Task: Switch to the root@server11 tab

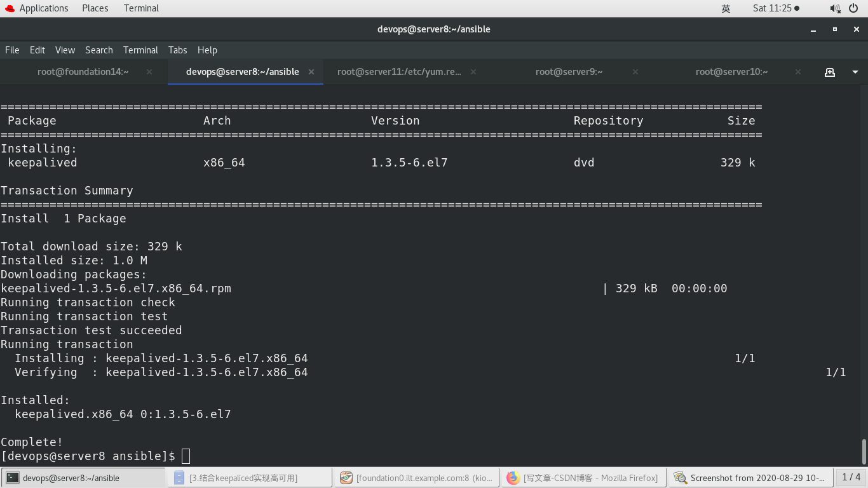Action: pos(400,72)
